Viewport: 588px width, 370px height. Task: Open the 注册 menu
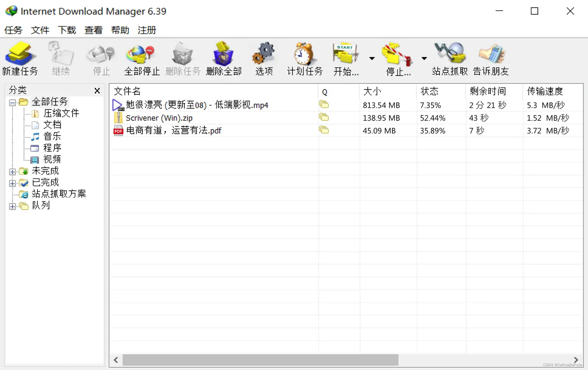click(147, 30)
